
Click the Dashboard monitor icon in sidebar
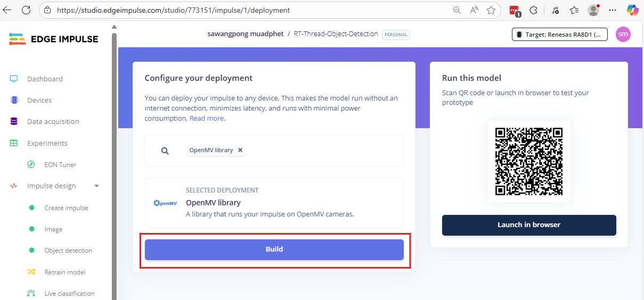[14, 79]
